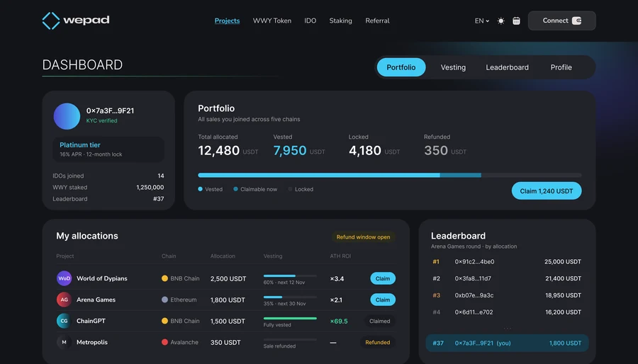Viewport: 638px width, 364px height.
Task: Click the ×3.4 ATH ROI value
Action: pos(337,279)
